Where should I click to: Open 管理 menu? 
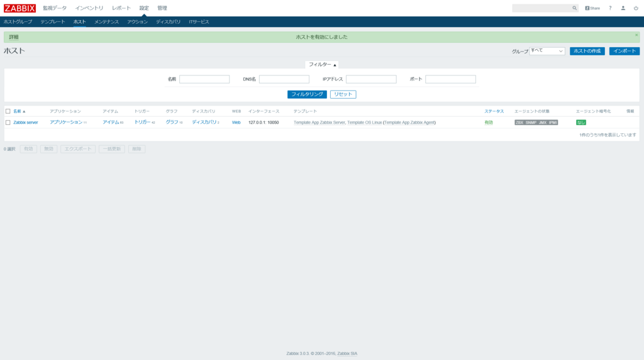[162, 8]
